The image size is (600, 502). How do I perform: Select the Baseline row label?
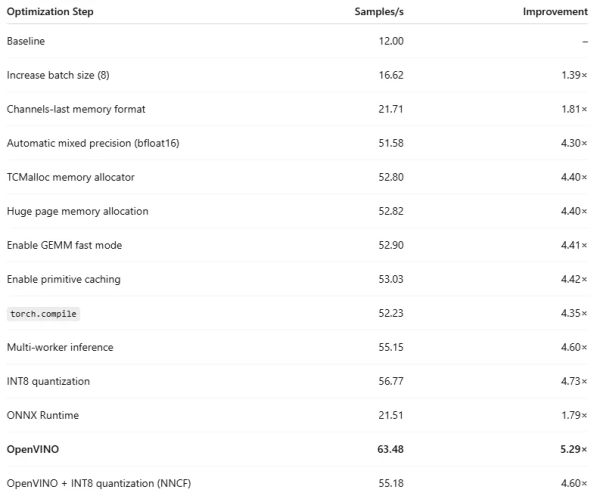(x=26, y=41)
